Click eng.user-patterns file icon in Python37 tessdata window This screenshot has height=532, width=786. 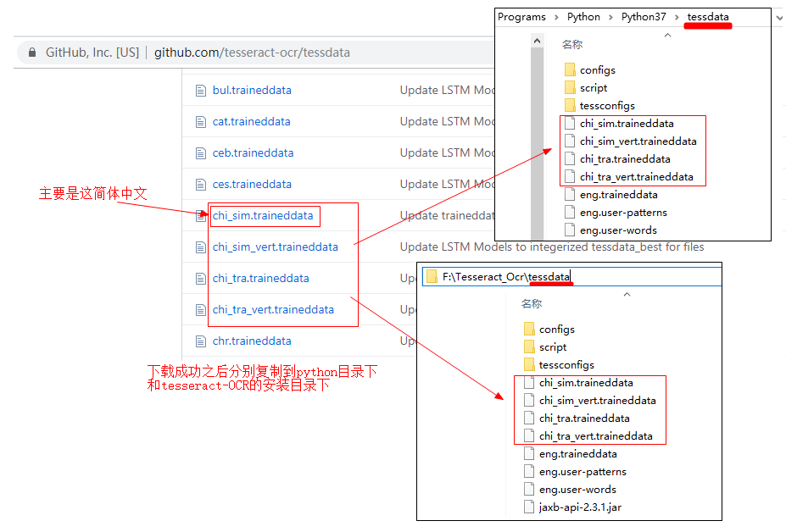click(x=570, y=212)
